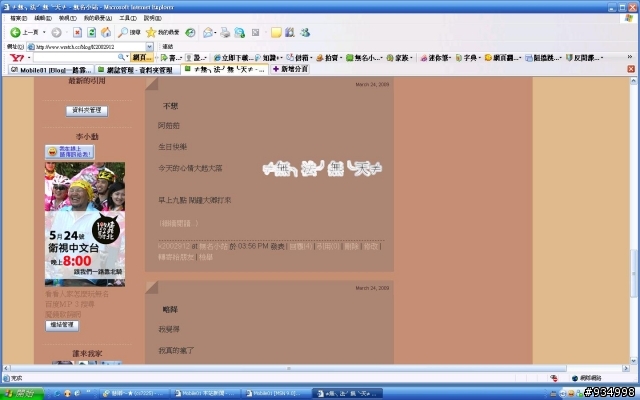Screen dimensions: 640x400
Task: Open the 不想 blog post title
Action: [170, 106]
